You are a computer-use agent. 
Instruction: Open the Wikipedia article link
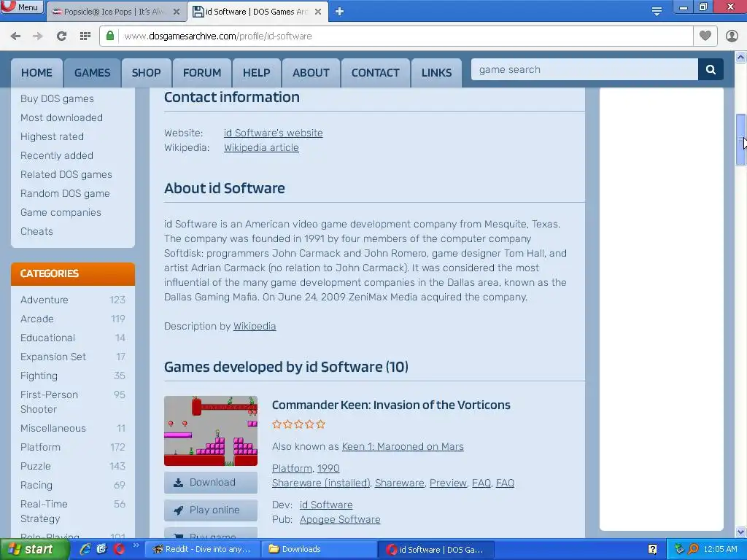(x=262, y=147)
